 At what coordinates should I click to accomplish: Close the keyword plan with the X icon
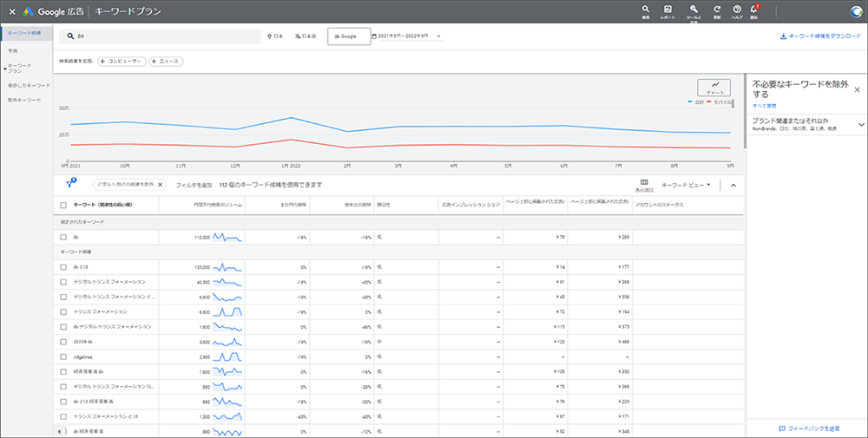point(12,11)
